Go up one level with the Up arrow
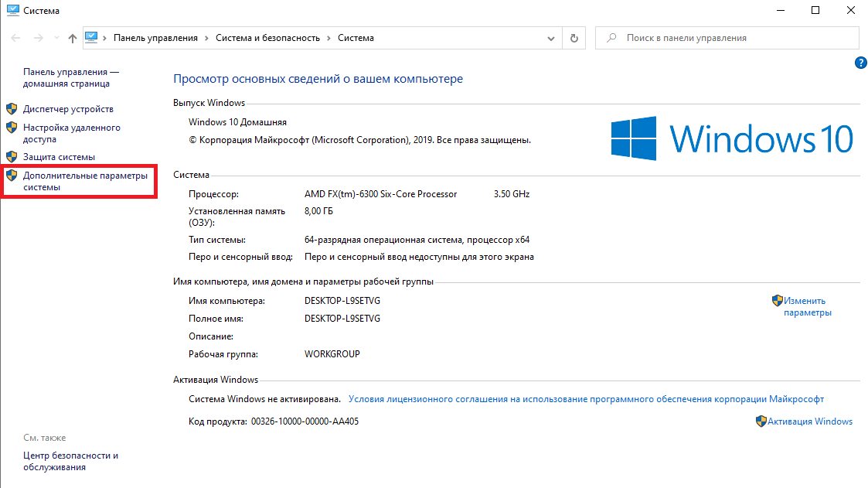Viewport: 868px width, 488px height. 72,38
